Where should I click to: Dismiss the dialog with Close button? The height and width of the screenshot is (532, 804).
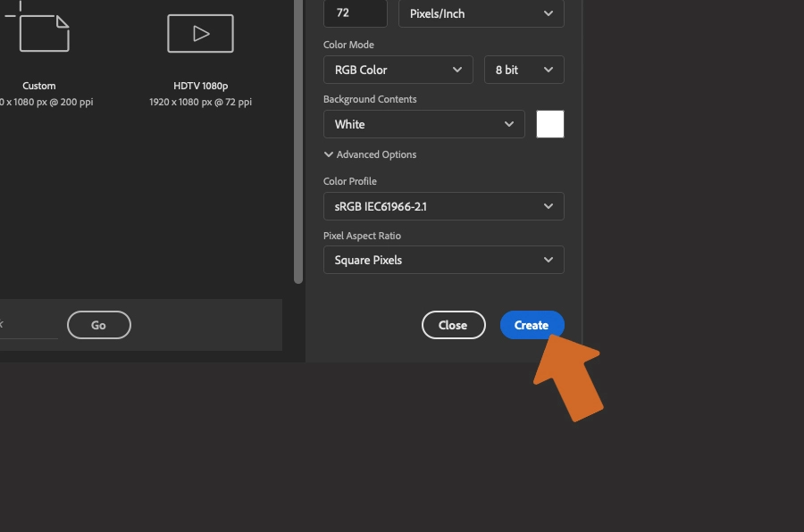(x=453, y=324)
